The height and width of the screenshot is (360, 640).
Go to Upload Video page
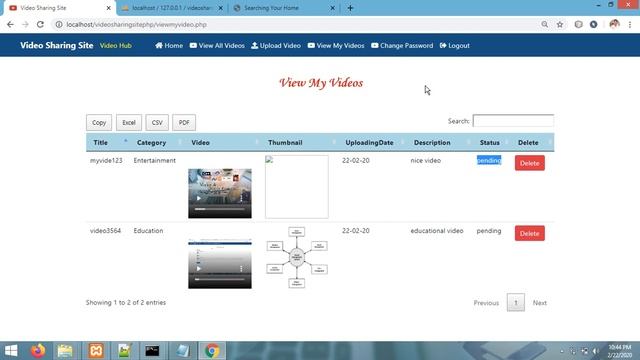(x=276, y=45)
